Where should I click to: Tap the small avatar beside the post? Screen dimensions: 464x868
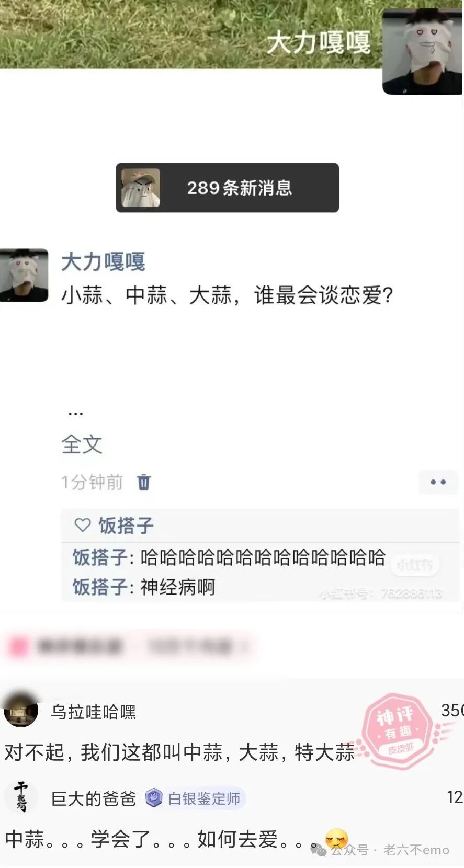pyautogui.click(x=24, y=275)
